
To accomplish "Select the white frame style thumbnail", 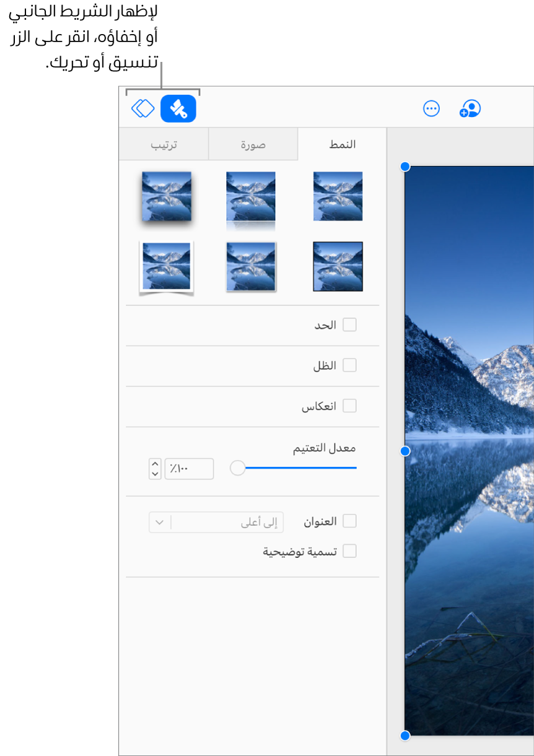I will coord(165,266).
